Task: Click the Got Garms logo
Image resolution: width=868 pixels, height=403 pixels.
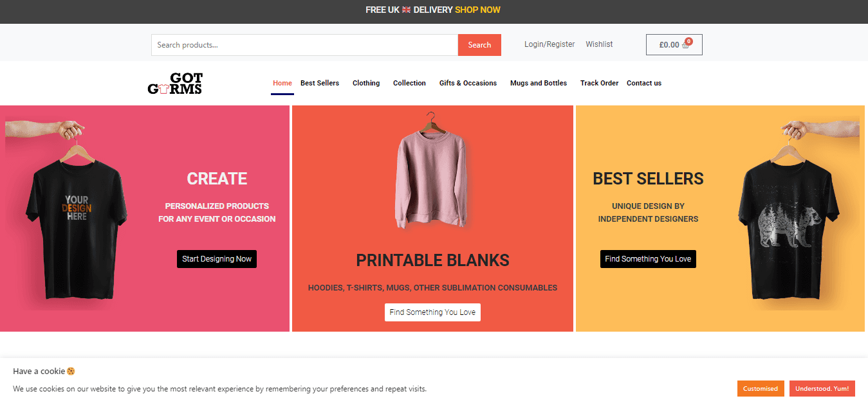Action: point(175,84)
